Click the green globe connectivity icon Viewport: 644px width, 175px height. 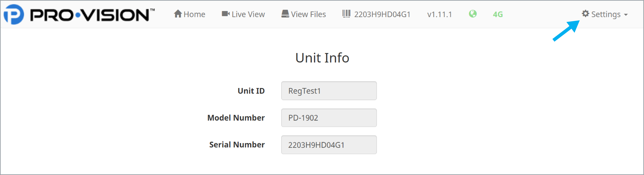473,14
